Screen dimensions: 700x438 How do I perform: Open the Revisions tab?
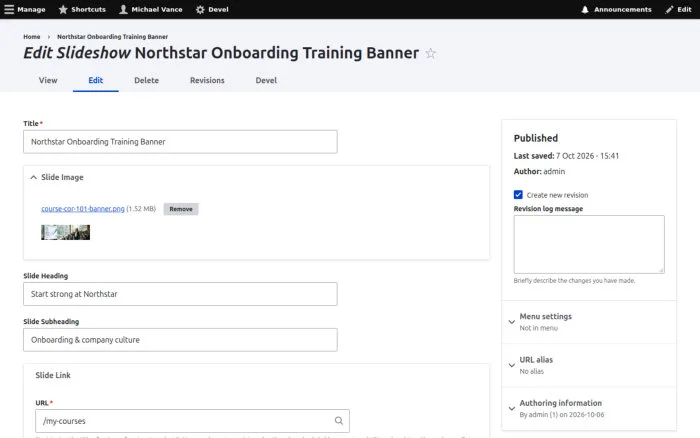coord(207,80)
